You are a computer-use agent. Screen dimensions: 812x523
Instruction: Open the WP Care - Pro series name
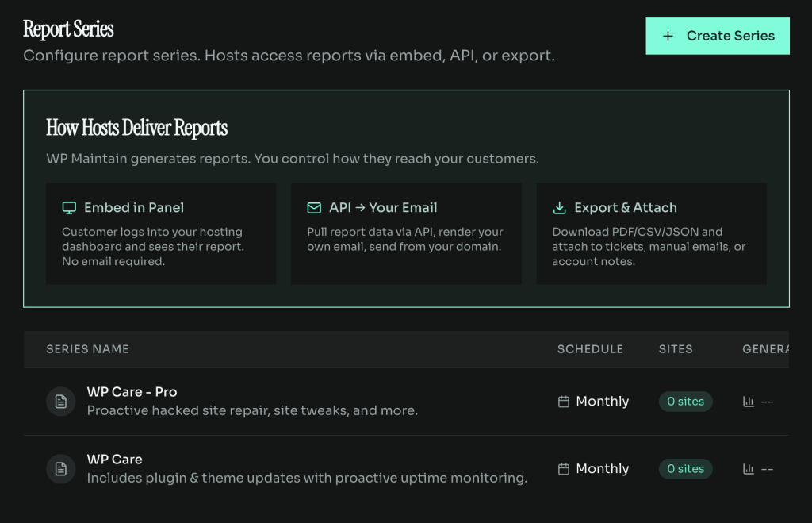(x=132, y=392)
